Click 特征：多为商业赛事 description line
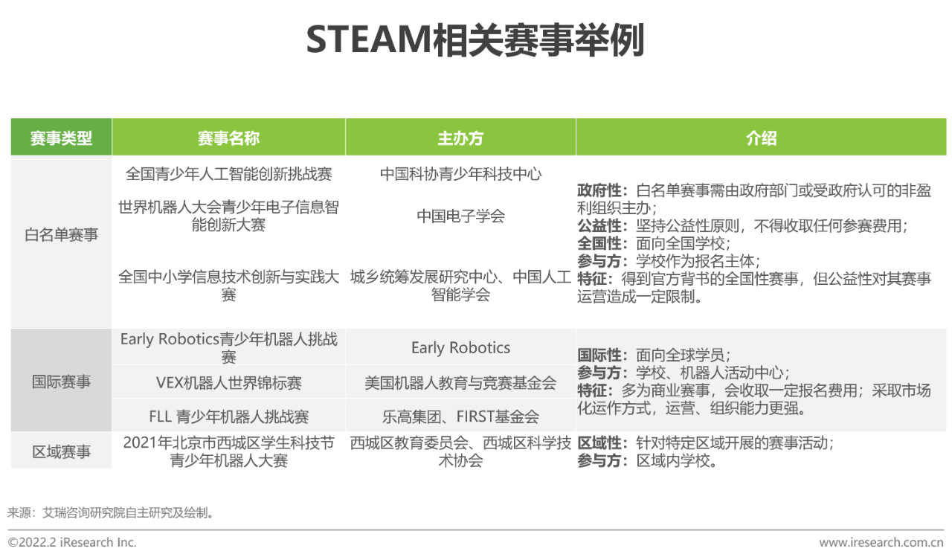 753,399
